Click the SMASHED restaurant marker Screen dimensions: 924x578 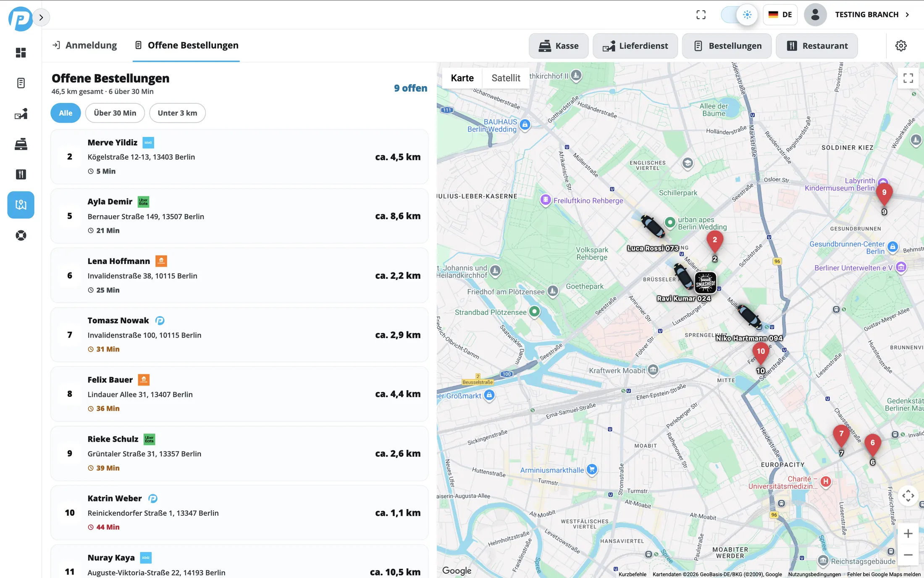[x=706, y=282]
